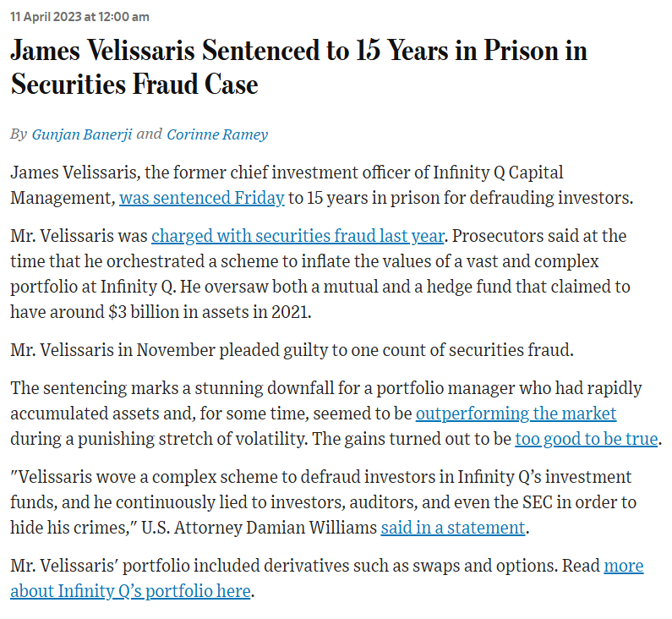Click the 'pleaded guilty' November paragraph

tap(292, 350)
